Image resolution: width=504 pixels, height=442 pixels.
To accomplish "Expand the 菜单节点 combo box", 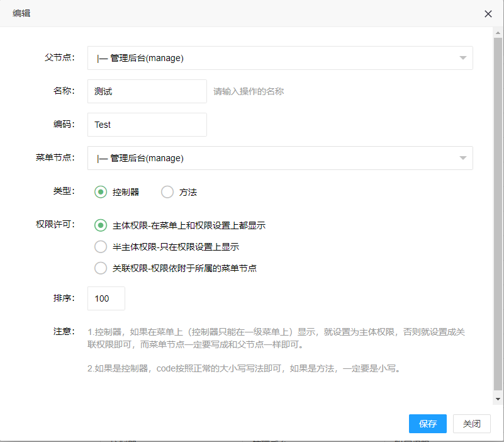I will coord(280,158).
